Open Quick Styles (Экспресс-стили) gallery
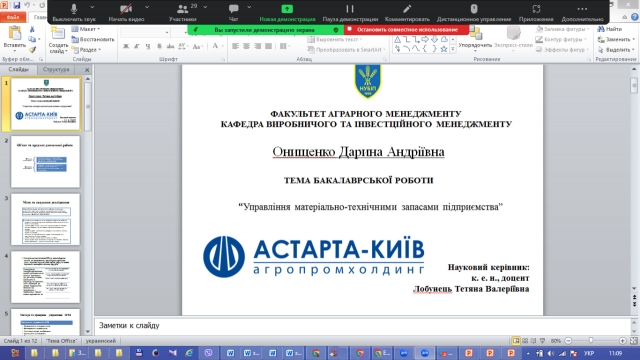 click(513, 39)
